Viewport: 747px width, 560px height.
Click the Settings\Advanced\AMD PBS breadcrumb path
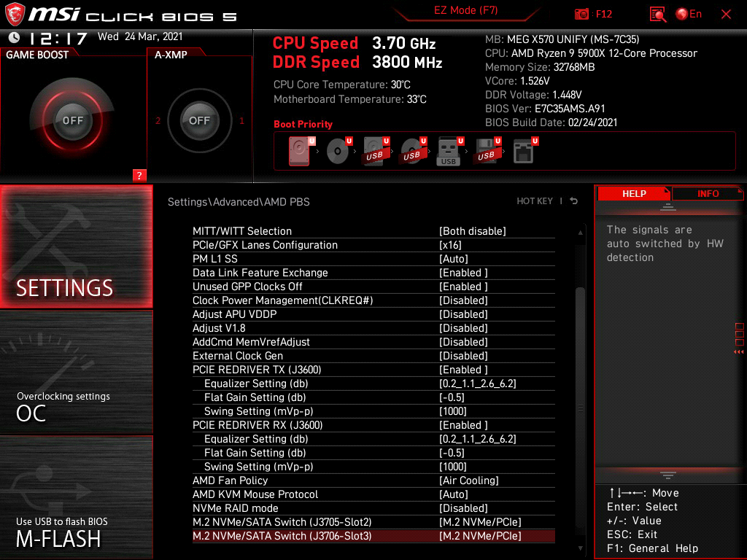239,201
